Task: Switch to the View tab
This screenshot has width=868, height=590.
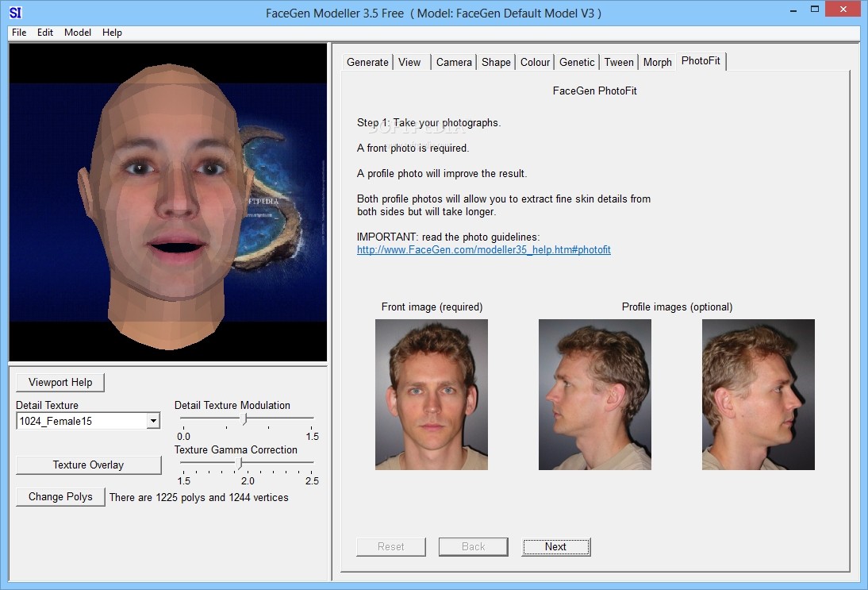Action: coord(409,62)
